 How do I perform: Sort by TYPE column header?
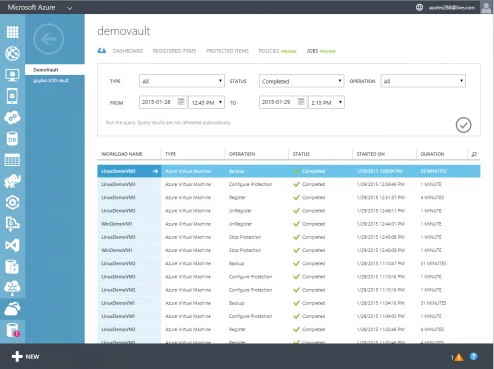(170, 154)
